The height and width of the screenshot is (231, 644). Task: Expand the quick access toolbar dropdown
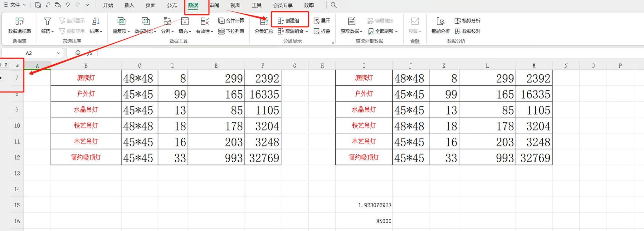point(87,5)
